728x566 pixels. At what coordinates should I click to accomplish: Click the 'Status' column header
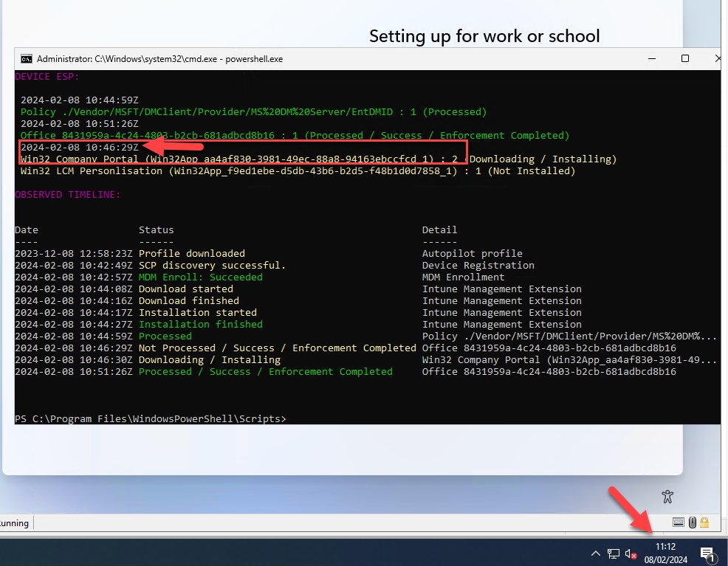(x=156, y=229)
